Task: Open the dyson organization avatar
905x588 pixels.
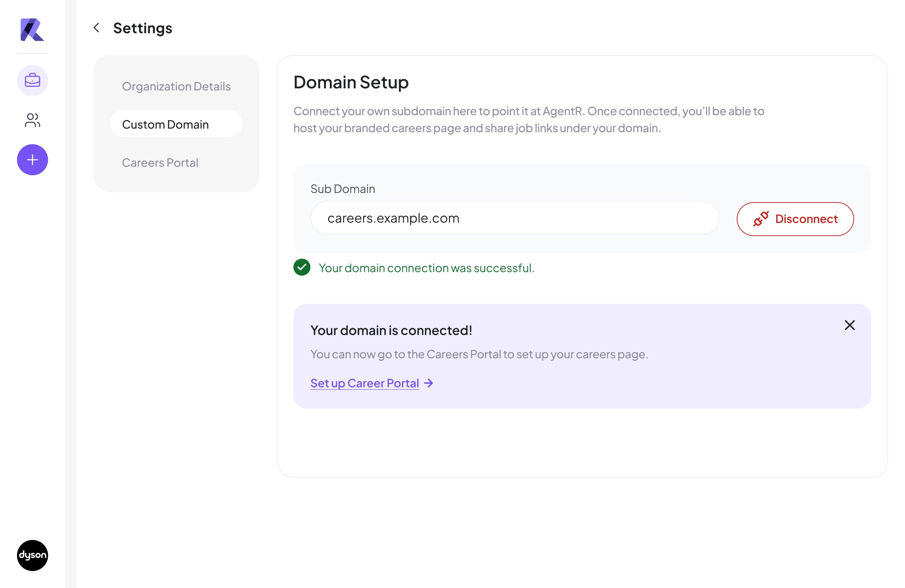Action: 32,555
